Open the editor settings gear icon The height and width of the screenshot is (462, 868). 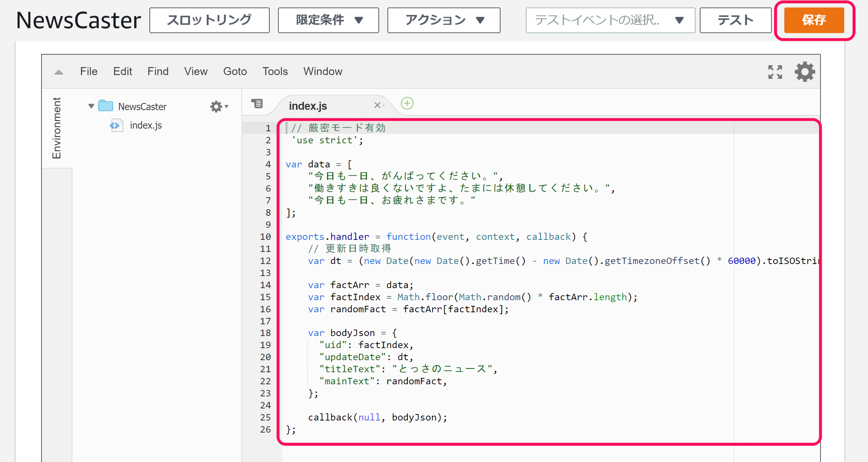tap(805, 72)
